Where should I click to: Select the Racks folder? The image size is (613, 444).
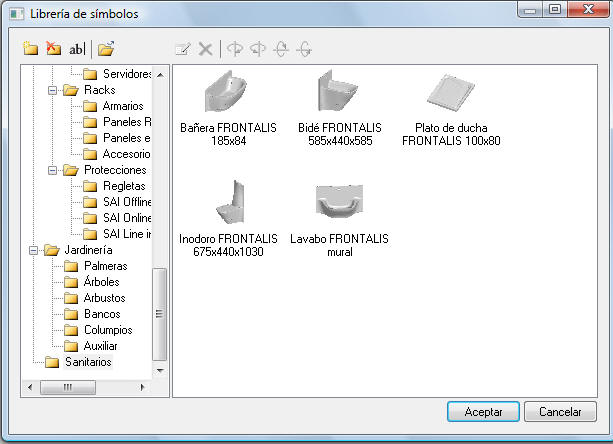[x=90, y=90]
